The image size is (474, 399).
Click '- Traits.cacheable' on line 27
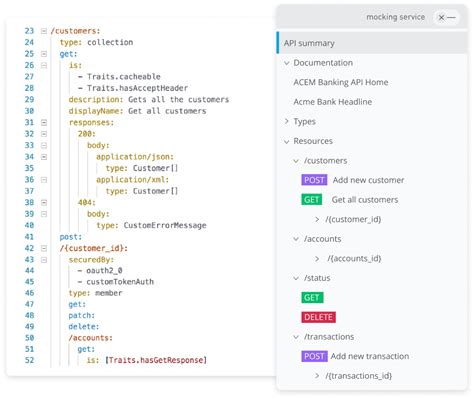119,77
